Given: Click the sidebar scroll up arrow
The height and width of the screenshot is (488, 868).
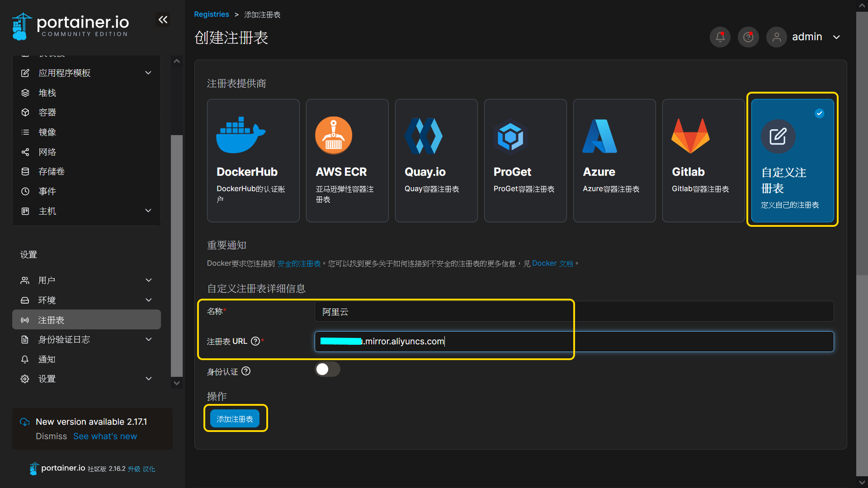Looking at the screenshot, I should click(x=177, y=61).
